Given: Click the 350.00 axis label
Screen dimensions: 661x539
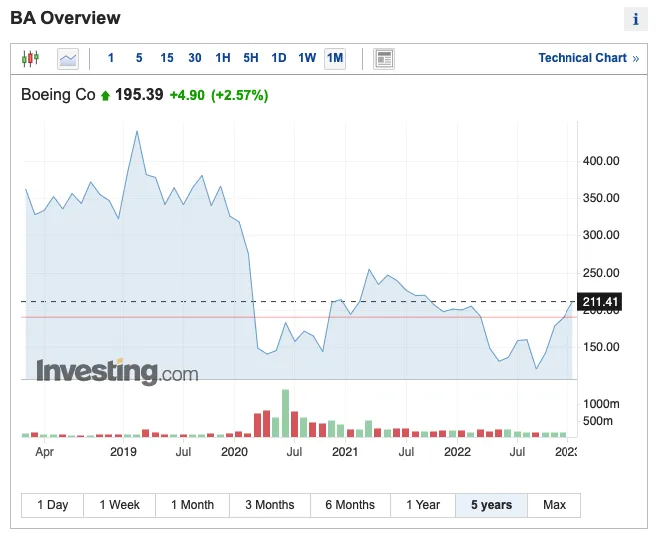Looking at the screenshot, I should 601,198.
